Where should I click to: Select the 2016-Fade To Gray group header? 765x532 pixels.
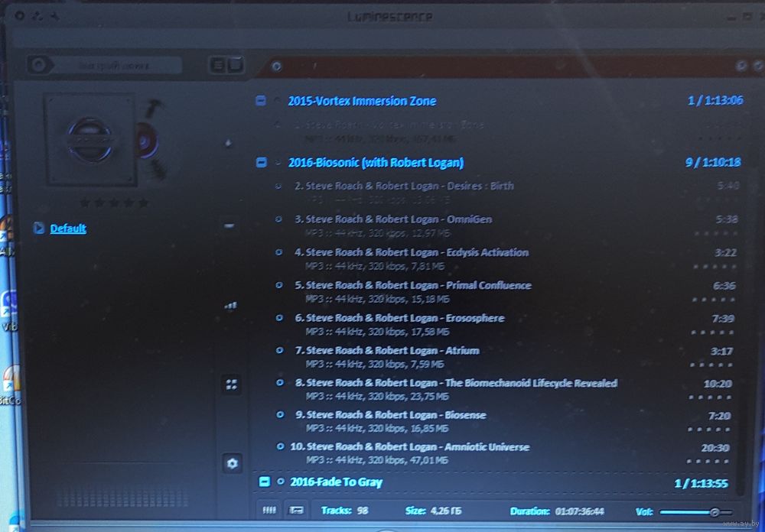point(336,482)
